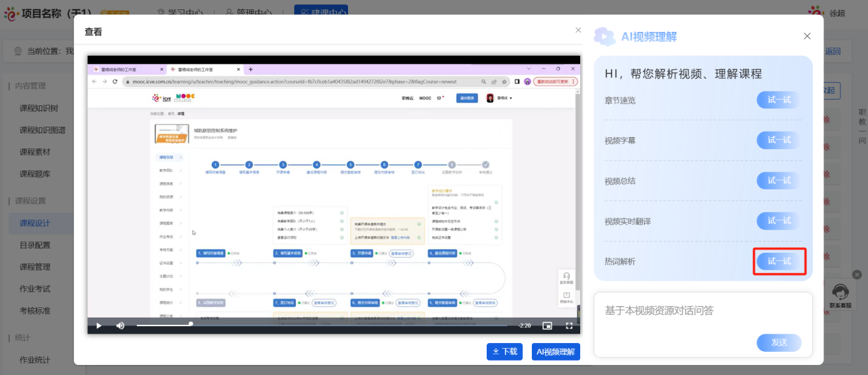Viewport: 868px width, 375px height.
Task: Try the 视频字幕 feature
Action: (779, 140)
